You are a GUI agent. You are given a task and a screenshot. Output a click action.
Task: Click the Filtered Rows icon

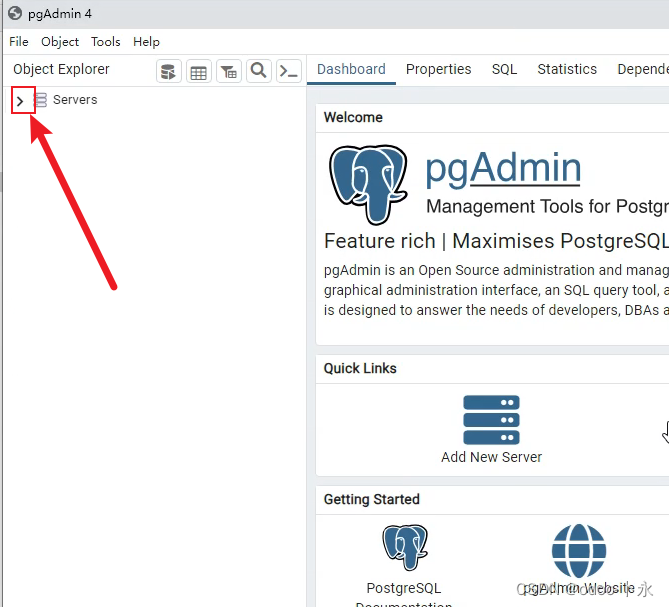(x=229, y=71)
